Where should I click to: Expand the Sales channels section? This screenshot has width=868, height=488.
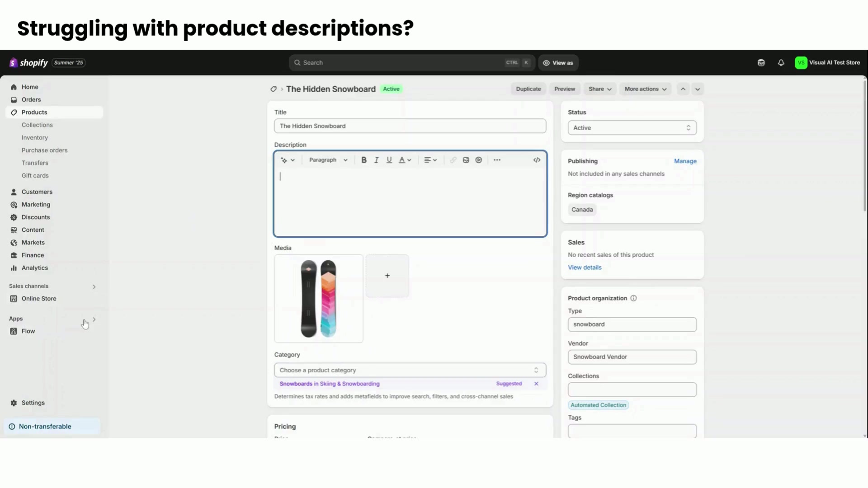click(94, 286)
